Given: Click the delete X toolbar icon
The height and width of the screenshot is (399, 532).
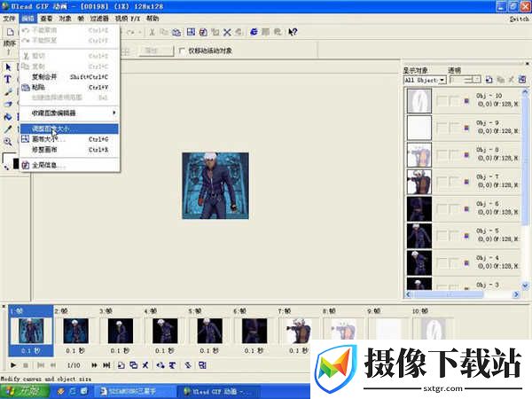Looking at the screenshot, I should 227,32.
